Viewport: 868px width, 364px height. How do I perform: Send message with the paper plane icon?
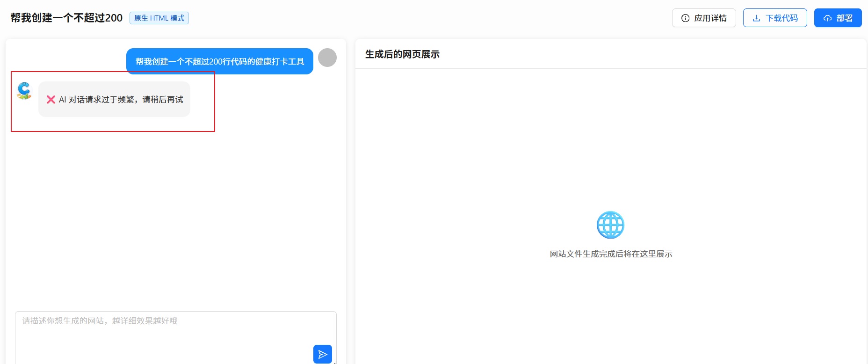(322, 354)
